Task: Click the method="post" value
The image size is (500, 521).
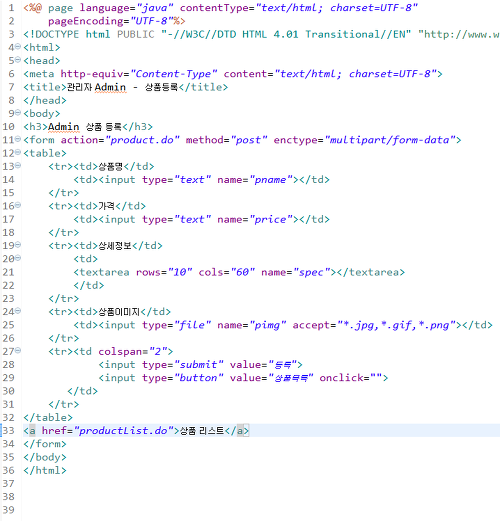Action: (x=249, y=140)
